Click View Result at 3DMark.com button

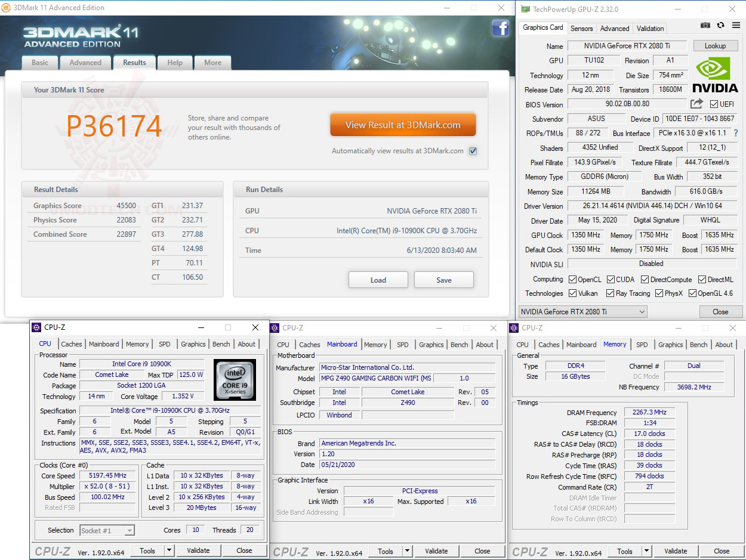coord(403,125)
